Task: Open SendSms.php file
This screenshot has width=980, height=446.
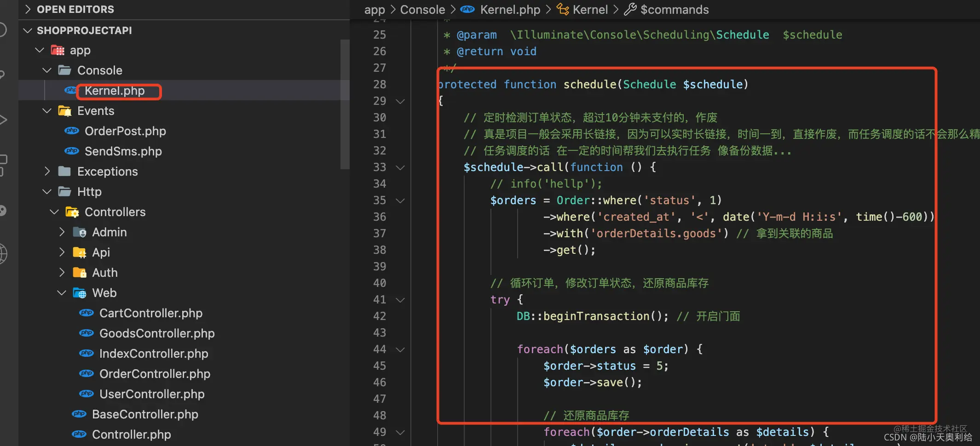Action: (123, 151)
